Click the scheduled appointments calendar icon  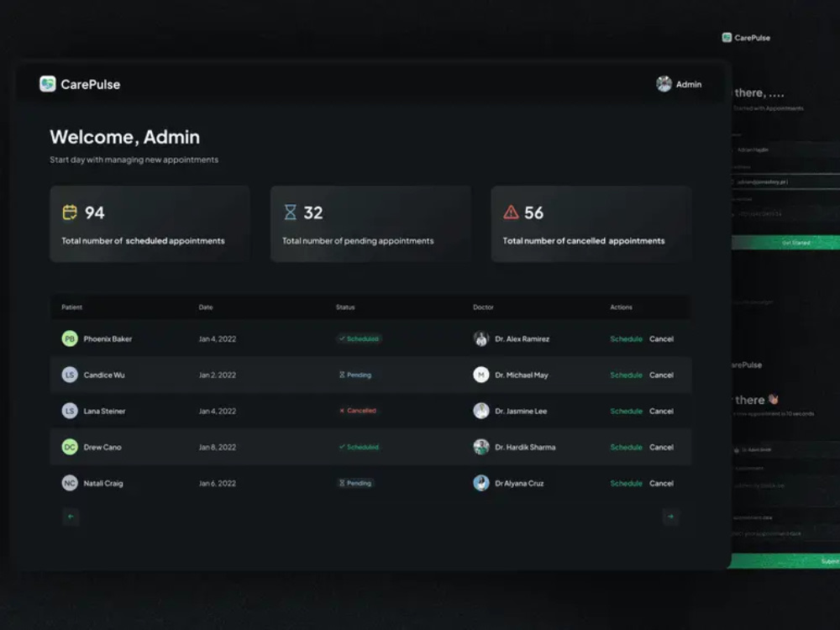coord(70,213)
